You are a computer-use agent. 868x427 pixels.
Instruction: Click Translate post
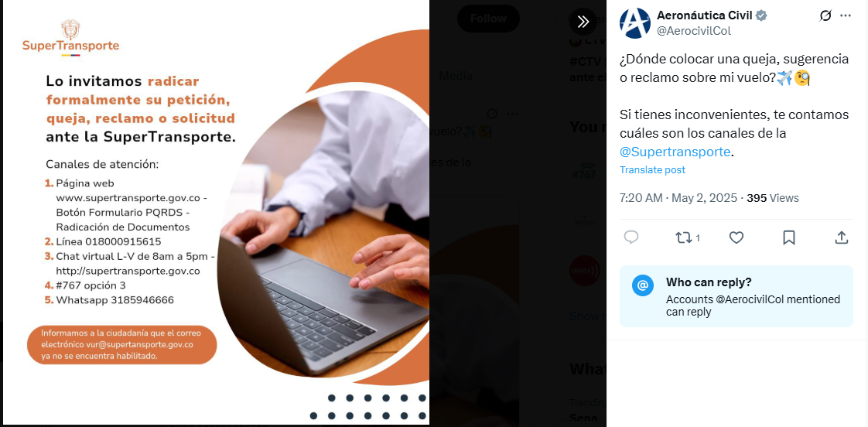point(652,170)
